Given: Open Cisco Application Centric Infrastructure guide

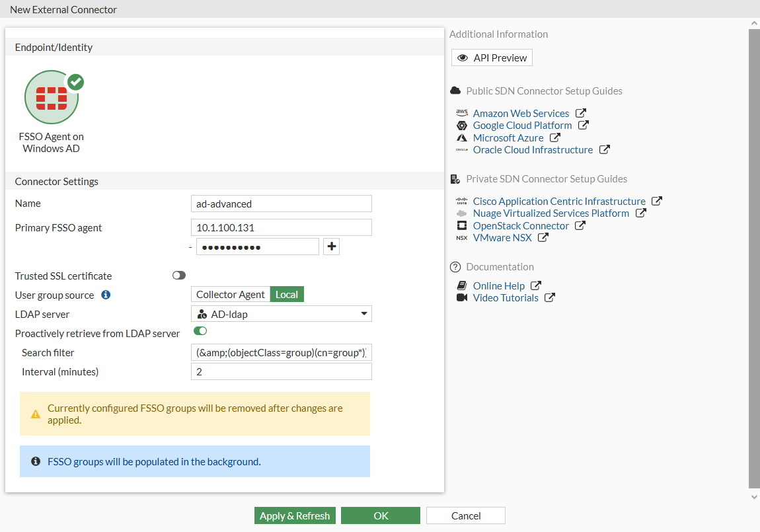Looking at the screenshot, I should tap(559, 201).
